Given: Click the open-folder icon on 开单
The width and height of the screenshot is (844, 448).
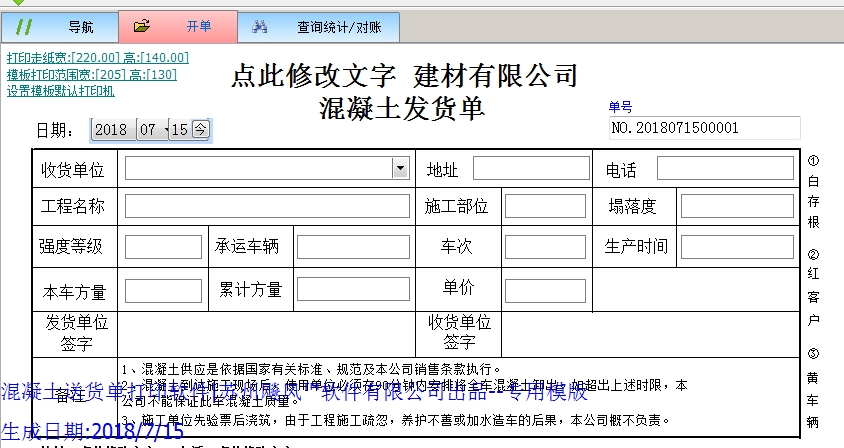Looking at the screenshot, I should coord(142,26).
